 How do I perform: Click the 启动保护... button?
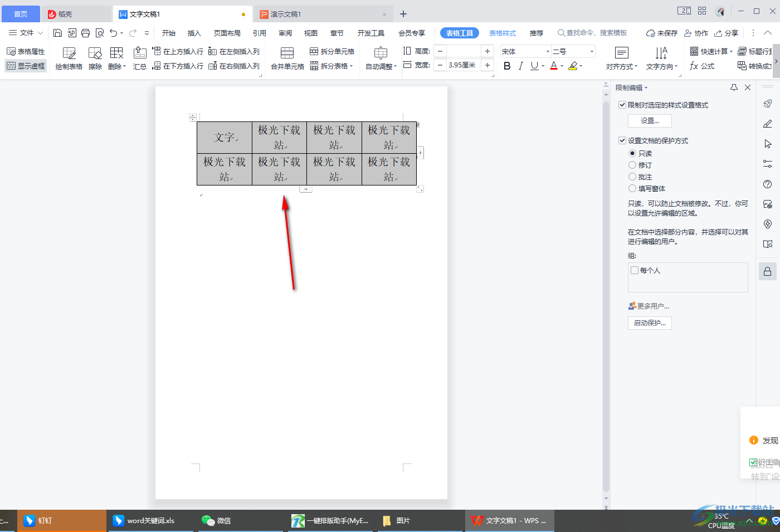pos(650,323)
